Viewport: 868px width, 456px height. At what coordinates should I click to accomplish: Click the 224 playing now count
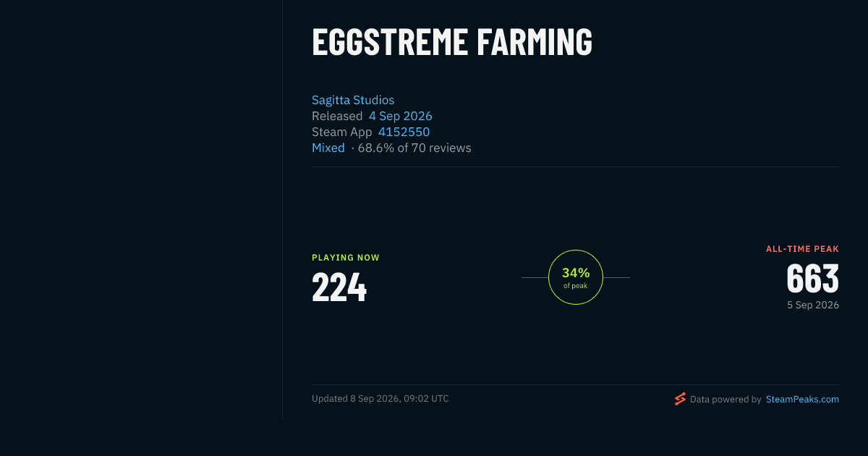(x=339, y=287)
